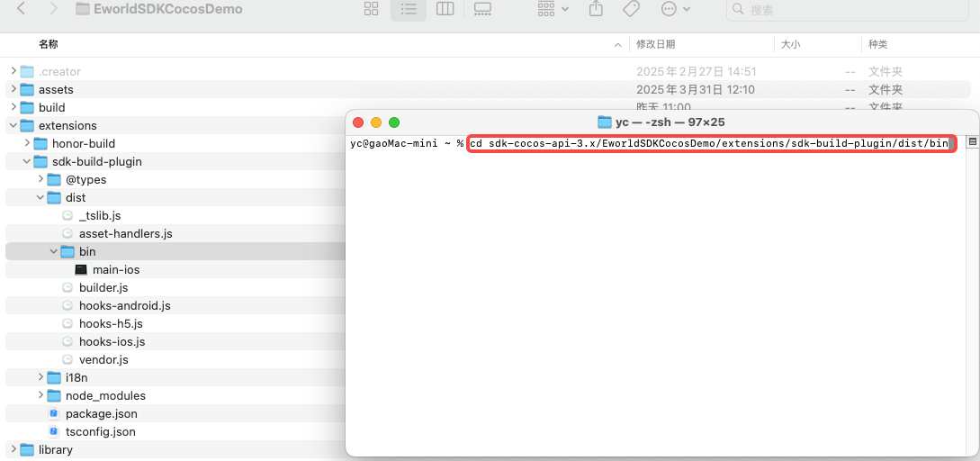
Task: Expand the i18n folder
Action: click(41, 378)
